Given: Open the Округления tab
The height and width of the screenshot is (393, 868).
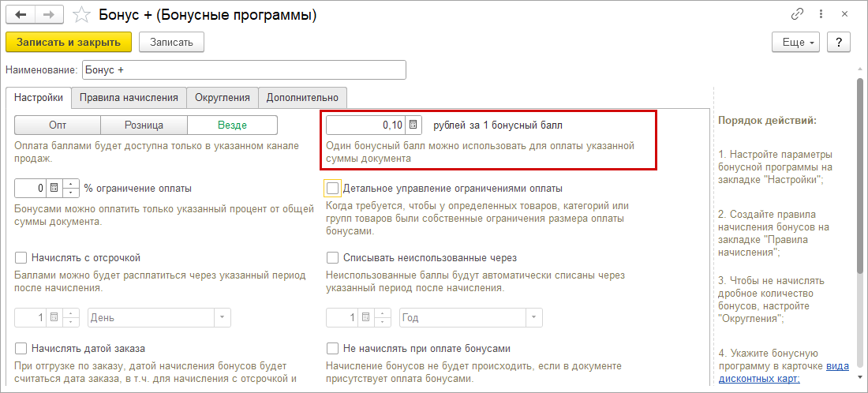Looking at the screenshot, I should click(x=223, y=98).
